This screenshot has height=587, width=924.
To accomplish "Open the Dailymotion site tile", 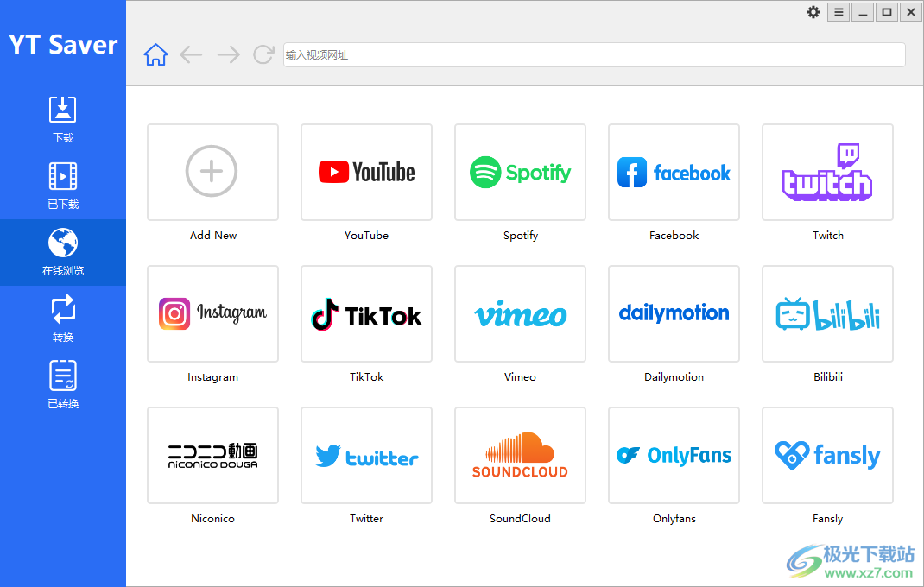I will [x=674, y=313].
